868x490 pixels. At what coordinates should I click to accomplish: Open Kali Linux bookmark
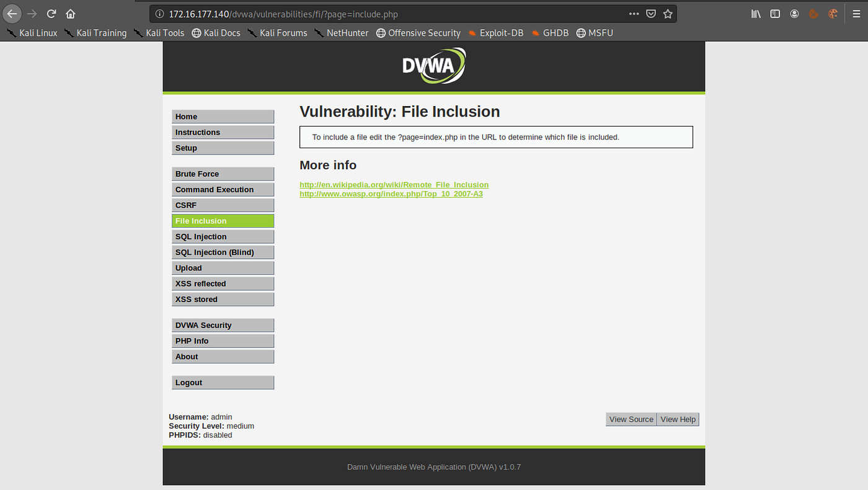(x=32, y=33)
